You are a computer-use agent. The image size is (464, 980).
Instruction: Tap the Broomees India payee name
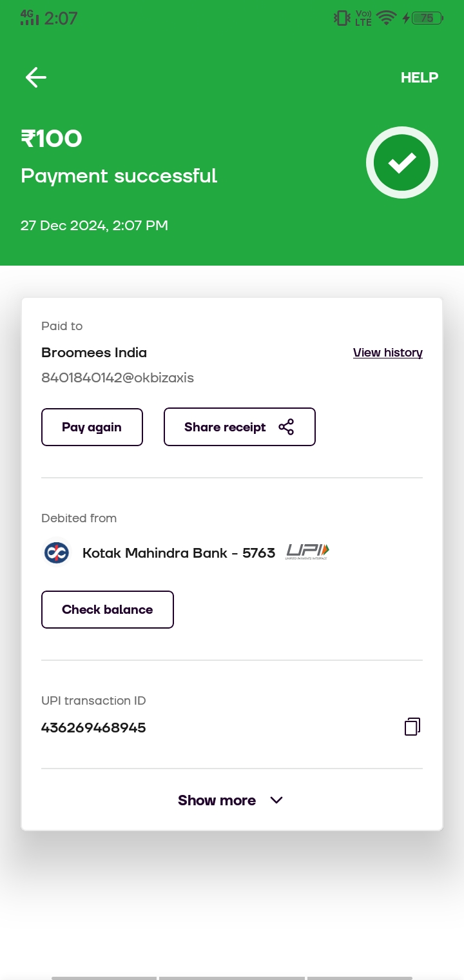94,353
